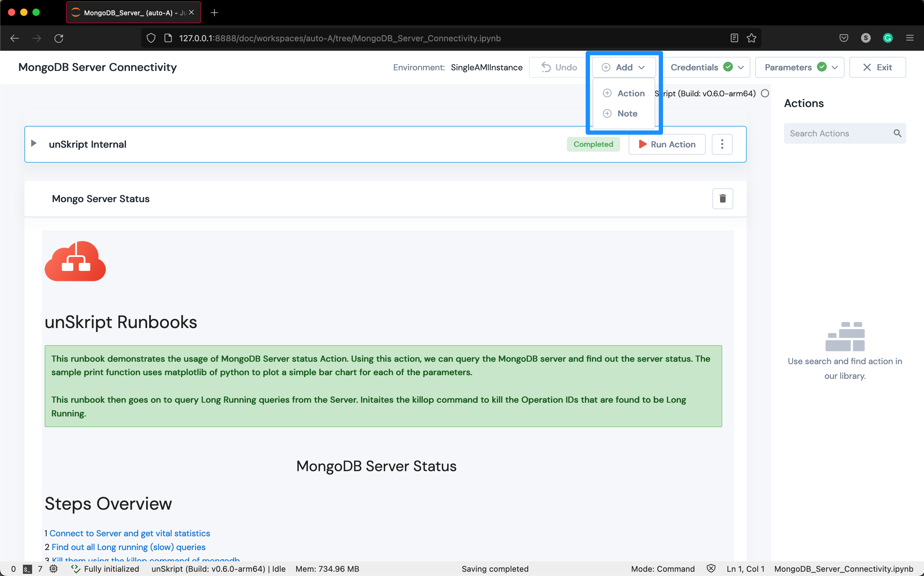
Task: Click the Fully initialized status icon
Action: [76, 569]
